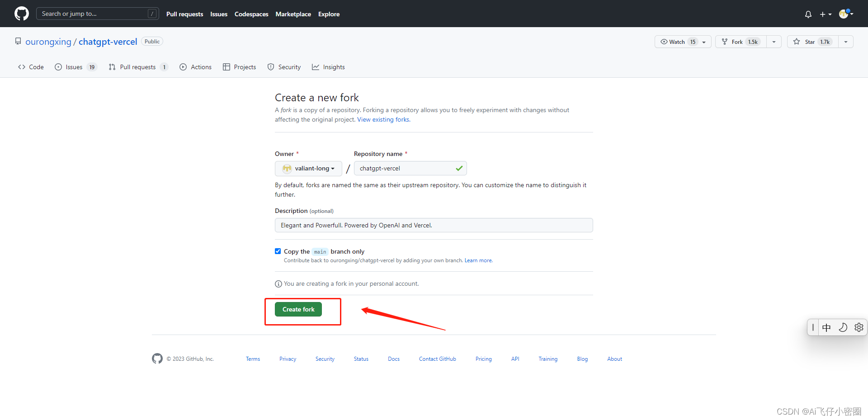Screen dimensions: 868x420
Task: Click the footer GitHub logo
Action: coord(157,359)
